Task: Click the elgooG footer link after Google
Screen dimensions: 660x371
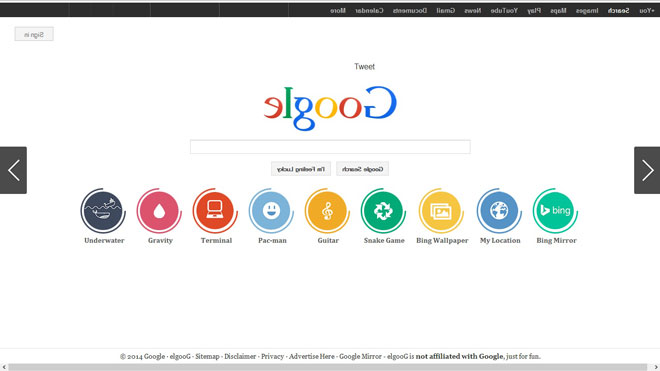Action: 180,356
